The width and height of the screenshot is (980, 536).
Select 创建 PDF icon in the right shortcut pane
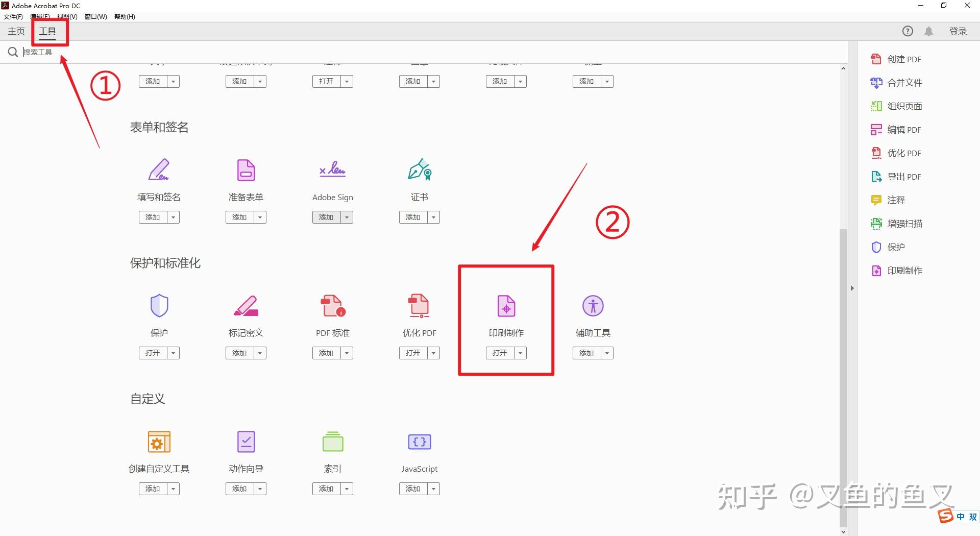[x=876, y=59]
